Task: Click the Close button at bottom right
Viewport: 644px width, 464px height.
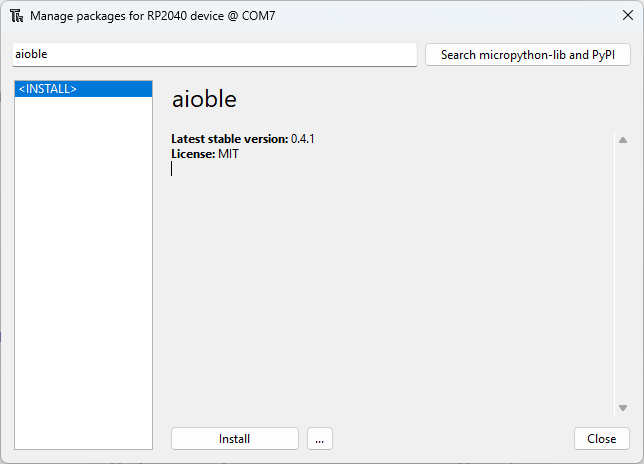Action: 601,439
